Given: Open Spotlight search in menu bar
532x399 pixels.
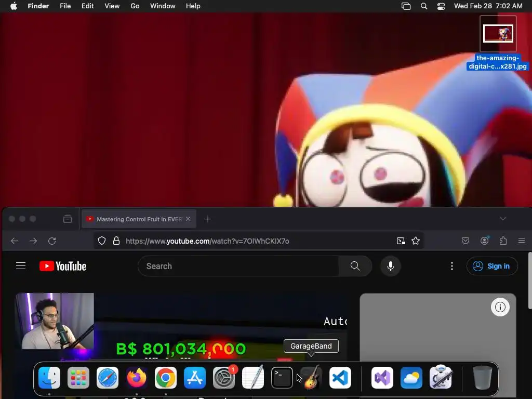Looking at the screenshot, I should click(424, 6).
